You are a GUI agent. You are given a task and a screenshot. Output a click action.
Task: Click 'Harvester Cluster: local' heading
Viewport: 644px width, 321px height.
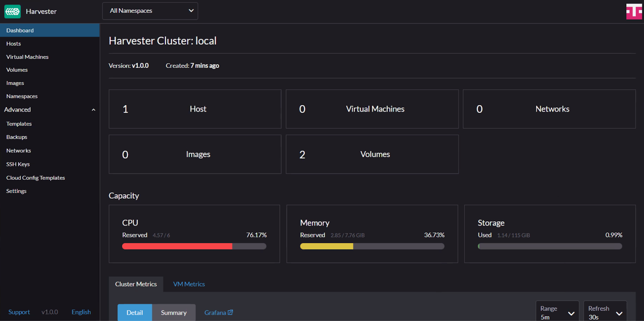pyautogui.click(x=163, y=41)
